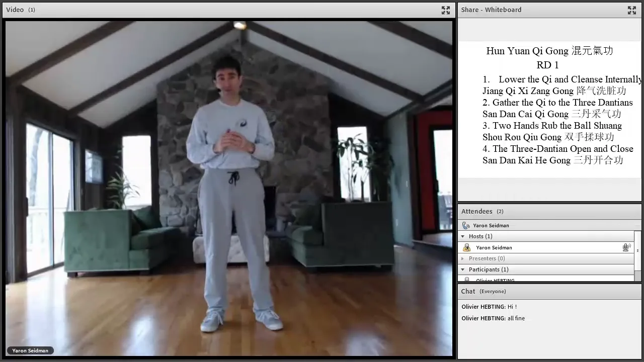
Task: Click whiteboard text 'Shou Rou Qiu Gong'
Action: (x=522, y=137)
